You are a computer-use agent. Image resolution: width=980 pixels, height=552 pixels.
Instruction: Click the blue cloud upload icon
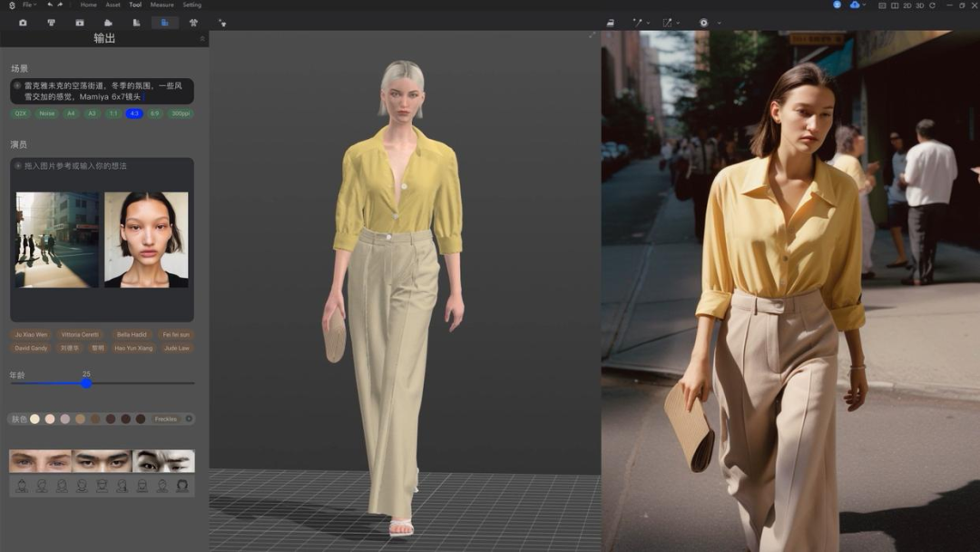[855, 5]
